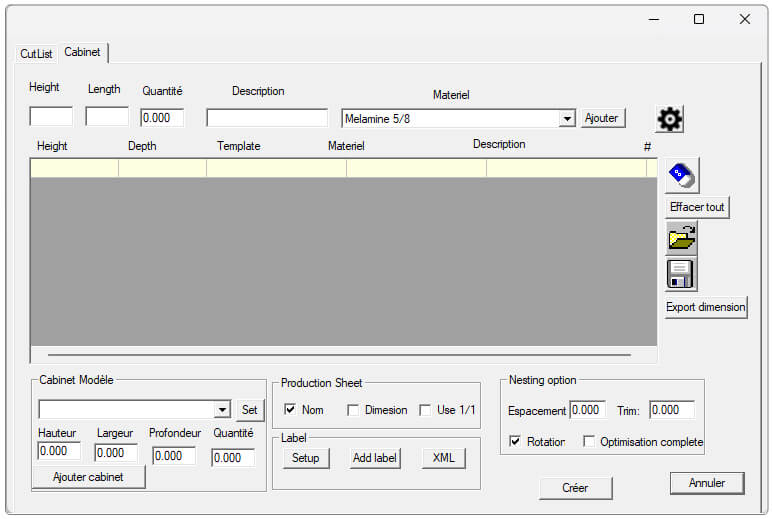This screenshot has width=772, height=519.
Task: Click the table's horizontal scrollbar
Action: click(339, 355)
